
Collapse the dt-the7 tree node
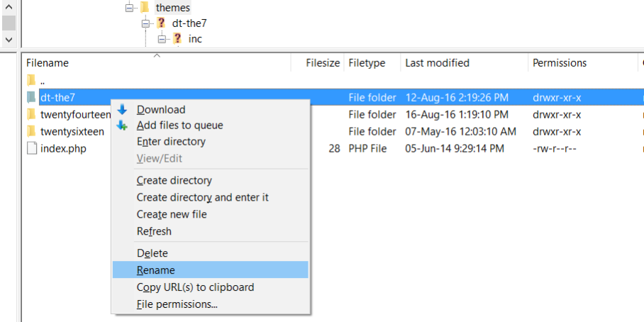pyautogui.click(x=145, y=23)
